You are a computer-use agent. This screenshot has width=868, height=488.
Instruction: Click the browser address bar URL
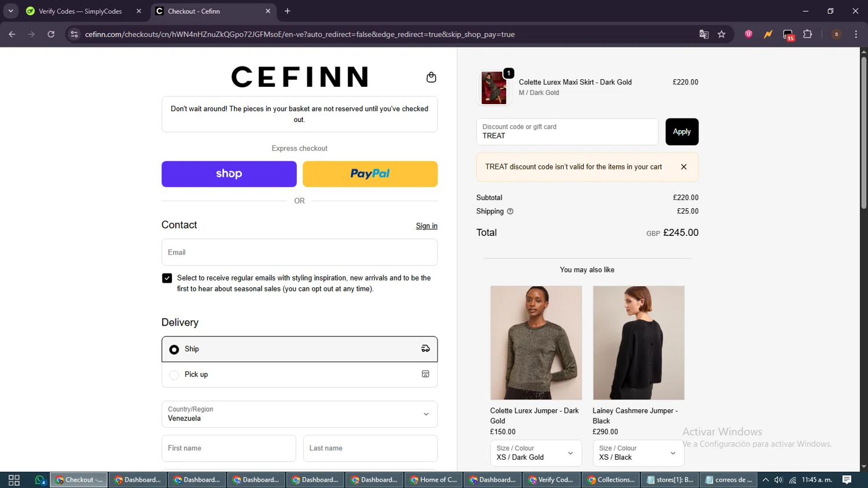pos(300,34)
